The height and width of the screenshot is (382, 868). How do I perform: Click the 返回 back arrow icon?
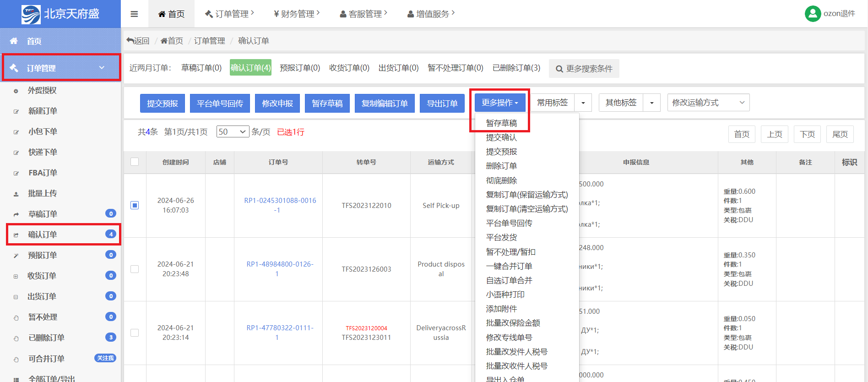point(130,41)
